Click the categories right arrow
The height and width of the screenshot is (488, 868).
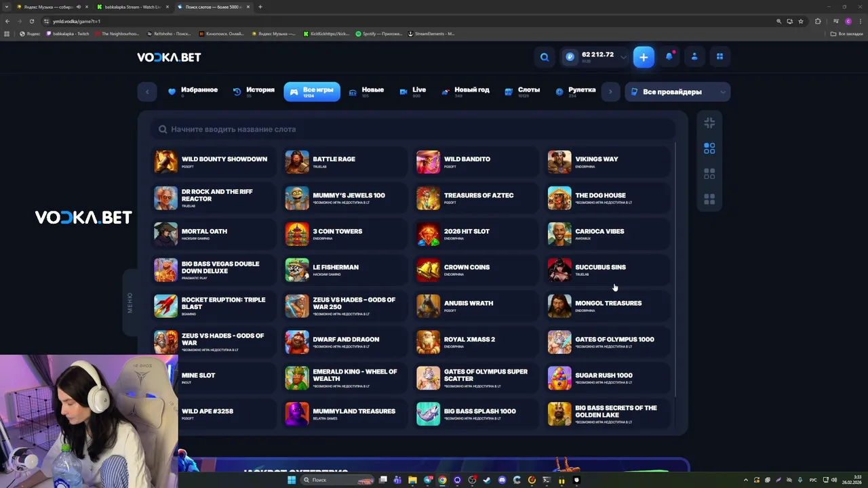(610, 91)
